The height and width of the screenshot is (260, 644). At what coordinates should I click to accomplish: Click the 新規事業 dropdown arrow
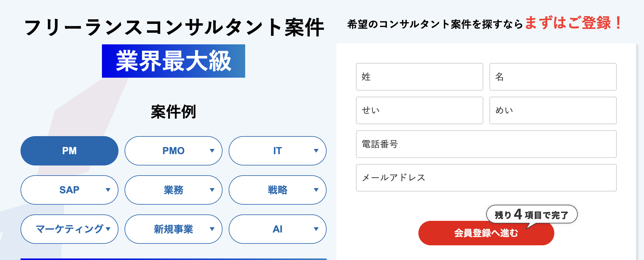coord(212,229)
